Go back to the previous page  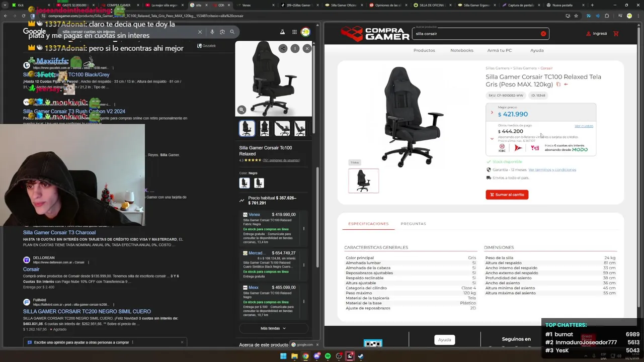(5, 16)
